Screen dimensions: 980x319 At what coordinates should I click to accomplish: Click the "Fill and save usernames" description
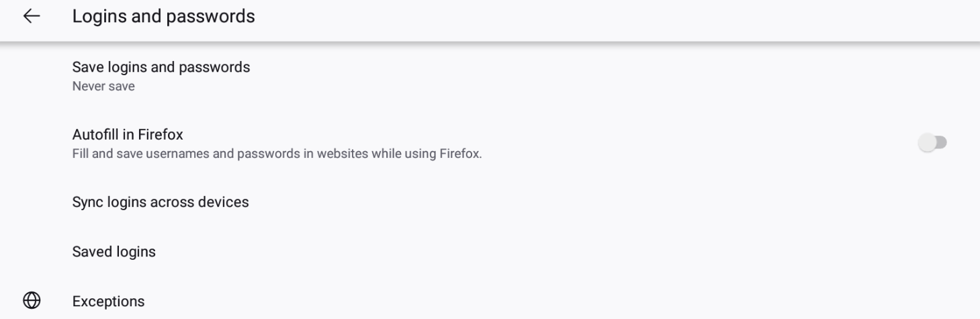coord(277,154)
